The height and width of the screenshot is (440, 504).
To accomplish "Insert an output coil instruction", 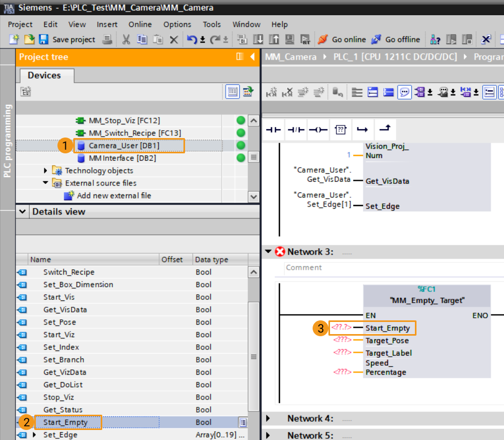I will pos(318,130).
